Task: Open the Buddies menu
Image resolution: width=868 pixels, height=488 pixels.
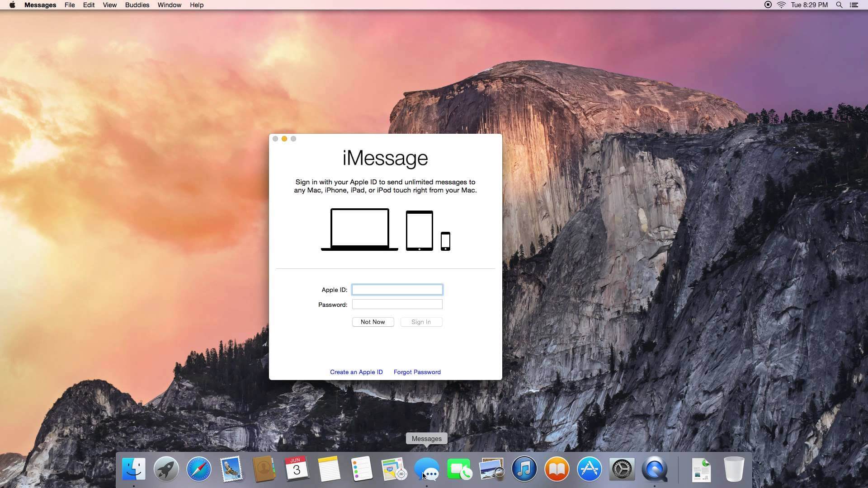Action: click(x=137, y=5)
